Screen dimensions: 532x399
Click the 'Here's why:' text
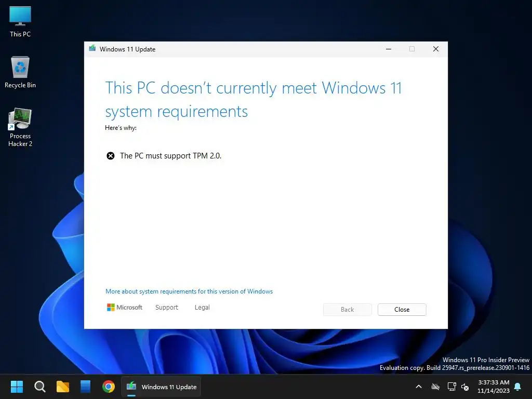[x=121, y=128]
